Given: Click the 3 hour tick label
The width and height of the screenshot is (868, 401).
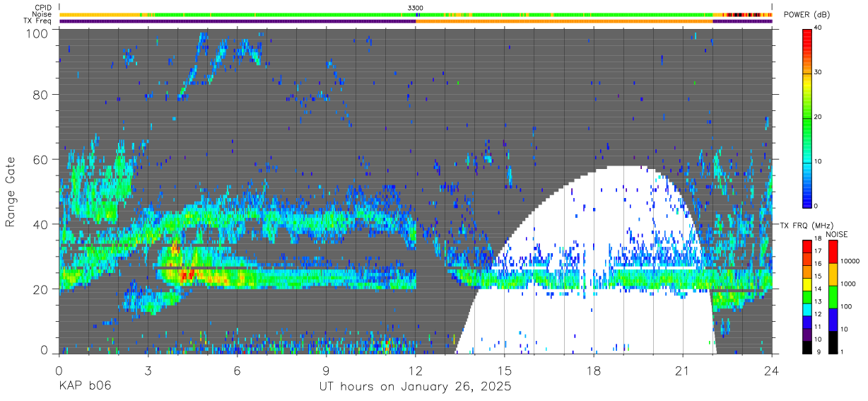Looking at the screenshot, I should tap(148, 370).
